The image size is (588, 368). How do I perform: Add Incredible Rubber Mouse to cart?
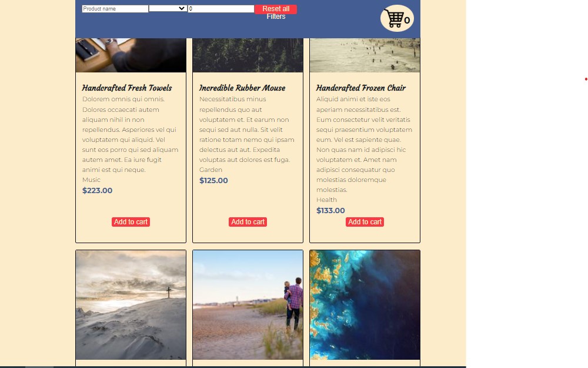point(248,222)
